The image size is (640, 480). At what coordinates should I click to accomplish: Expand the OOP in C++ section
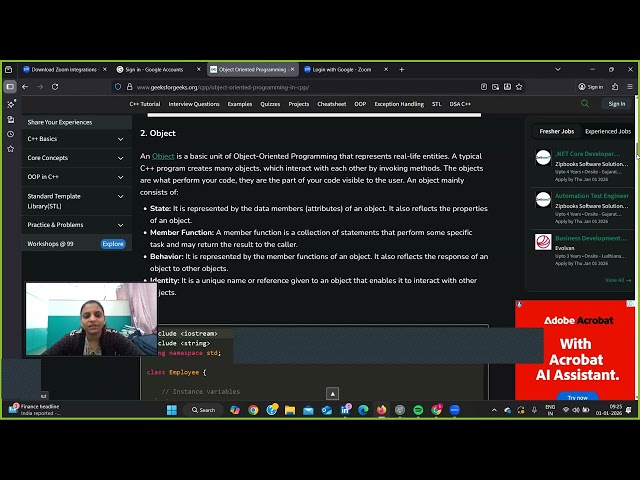76,177
